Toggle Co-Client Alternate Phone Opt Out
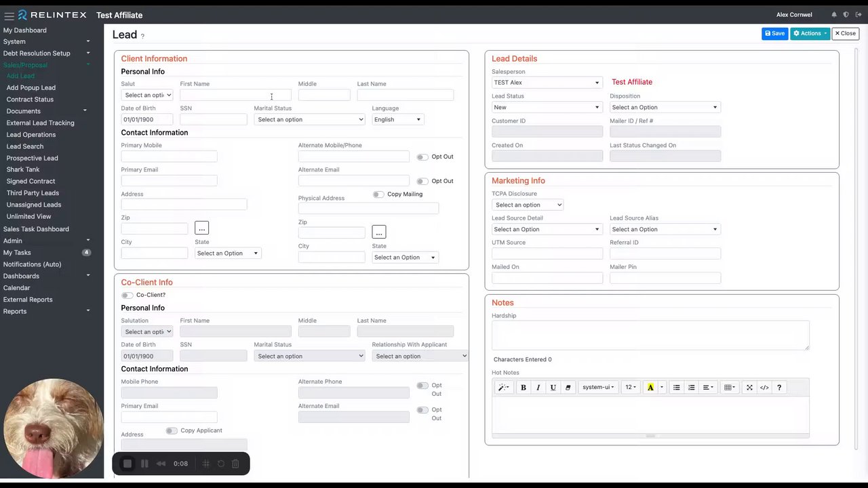The height and width of the screenshot is (488, 868). (422, 386)
